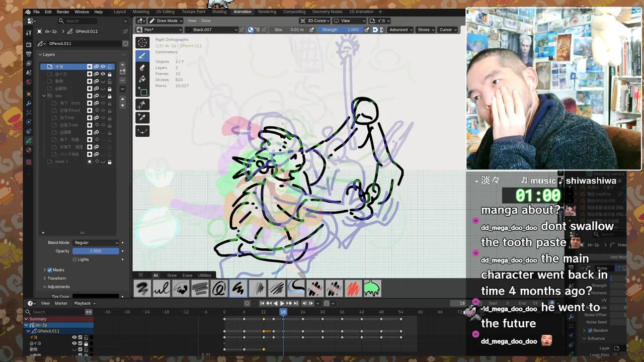Select the red marker brush thumbnail
The image size is (644, 362).
[x=353, y=289]
